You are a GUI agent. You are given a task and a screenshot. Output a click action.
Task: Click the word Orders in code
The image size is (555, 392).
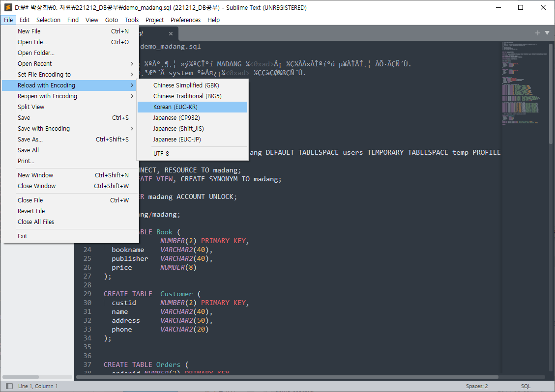pos(168,364)
